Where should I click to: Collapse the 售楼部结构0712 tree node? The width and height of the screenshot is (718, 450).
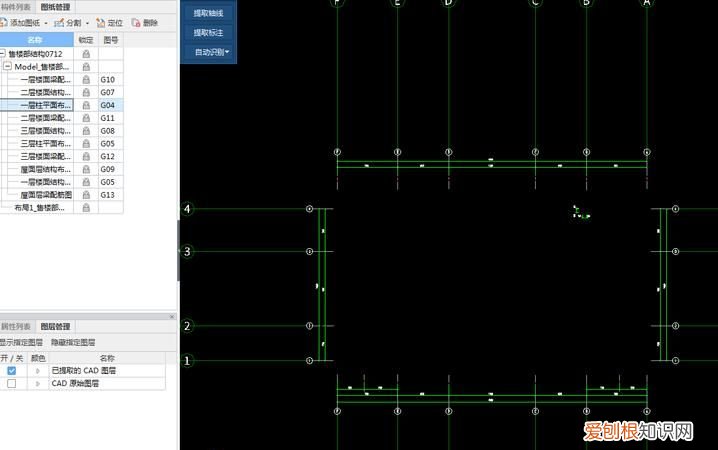pyautogui.click(x=3, y=53)
